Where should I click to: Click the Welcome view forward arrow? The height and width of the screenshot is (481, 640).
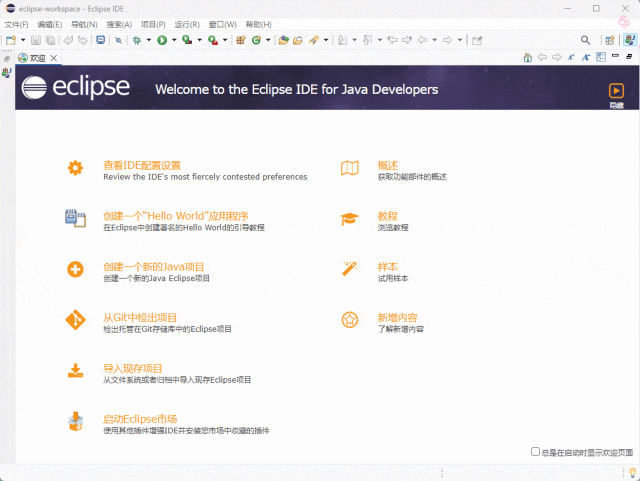click(x=556, y=57)
